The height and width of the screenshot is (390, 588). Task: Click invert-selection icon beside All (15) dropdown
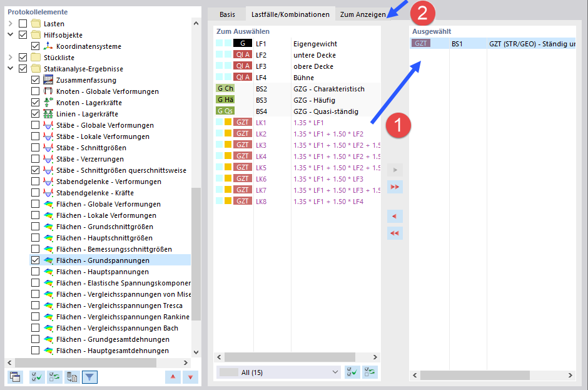pyautogui.click(x=370, y=372)
